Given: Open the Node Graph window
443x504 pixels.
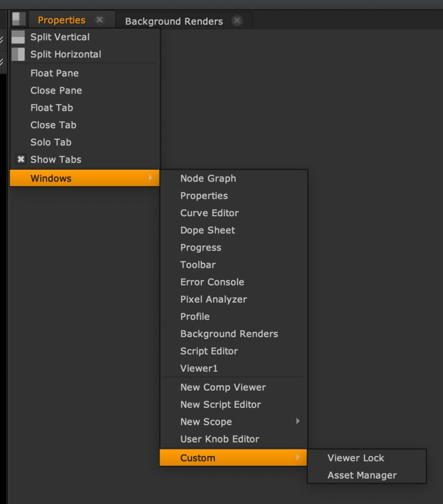Looking at the screenshot, I should [208, 178].
